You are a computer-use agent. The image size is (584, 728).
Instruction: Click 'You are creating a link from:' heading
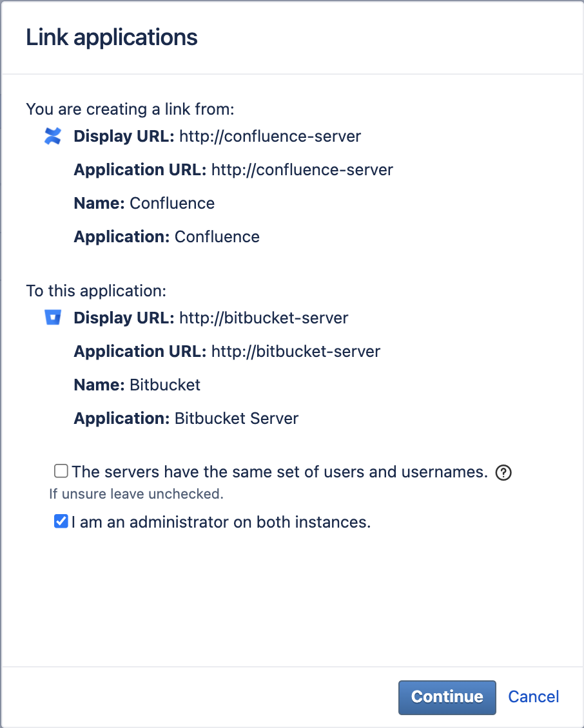(130, 110)
